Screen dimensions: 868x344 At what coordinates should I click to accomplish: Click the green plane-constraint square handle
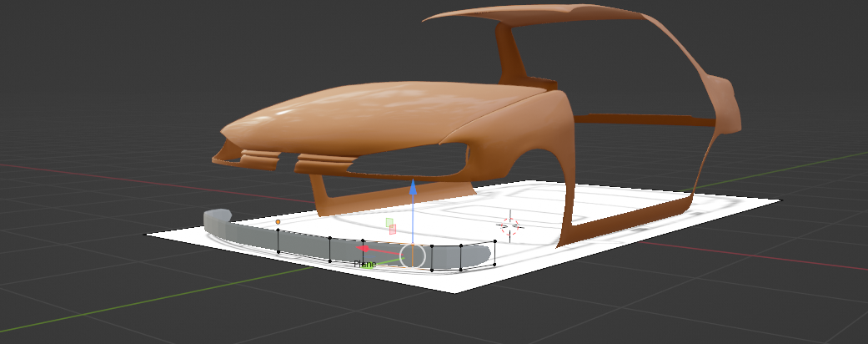pyautogui.click(x=389, y=222)
